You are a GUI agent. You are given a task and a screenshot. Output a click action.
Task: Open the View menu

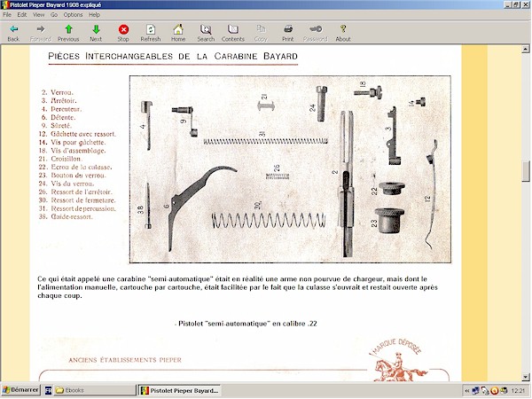(38, 14)
